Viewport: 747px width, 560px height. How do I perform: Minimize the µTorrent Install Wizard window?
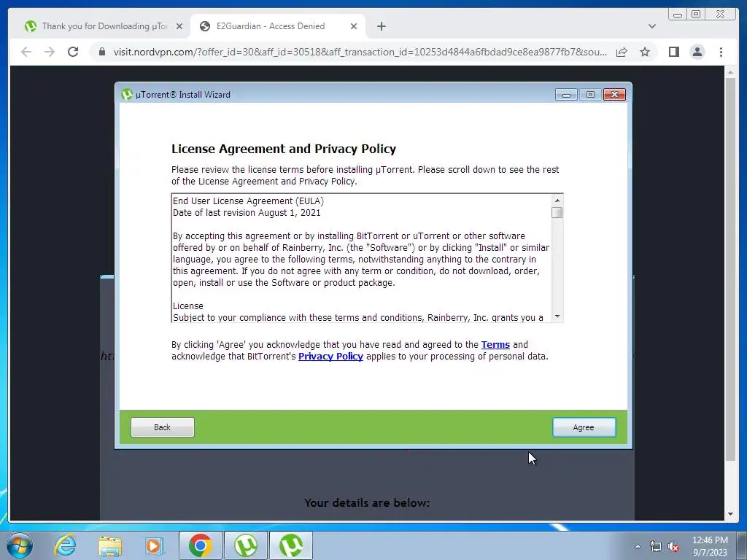pos(566,95)
